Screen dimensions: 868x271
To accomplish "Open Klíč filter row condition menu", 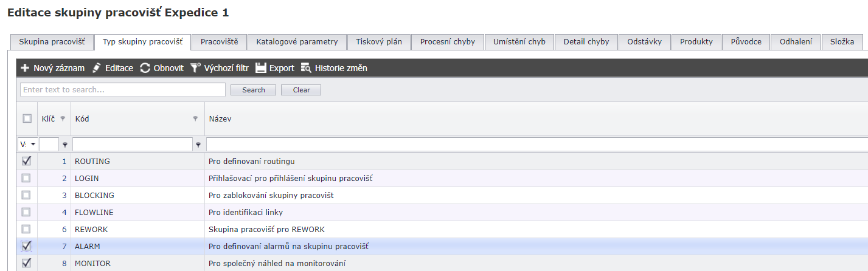I will tap(65, 145).
